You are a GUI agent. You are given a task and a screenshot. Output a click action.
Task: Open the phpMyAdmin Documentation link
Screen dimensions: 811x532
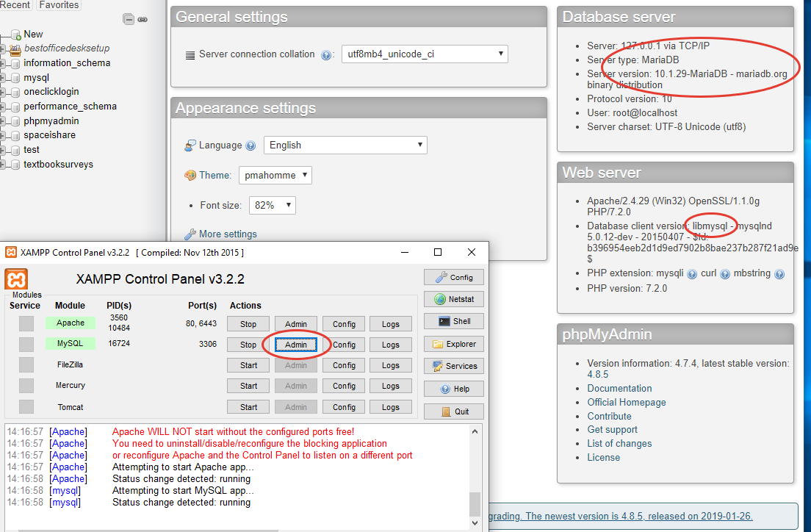[619, 388]
